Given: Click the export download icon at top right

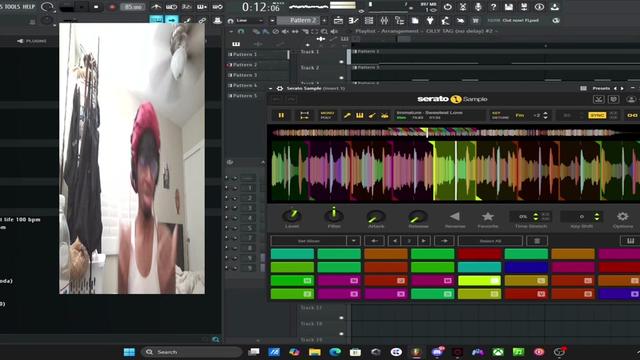Looking at the screenshot, I should (555, 7).
